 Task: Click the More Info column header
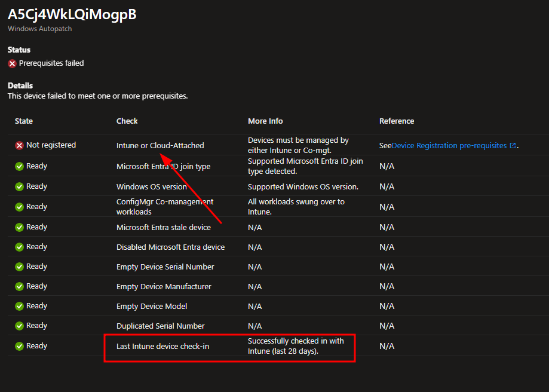click(265, 121)
